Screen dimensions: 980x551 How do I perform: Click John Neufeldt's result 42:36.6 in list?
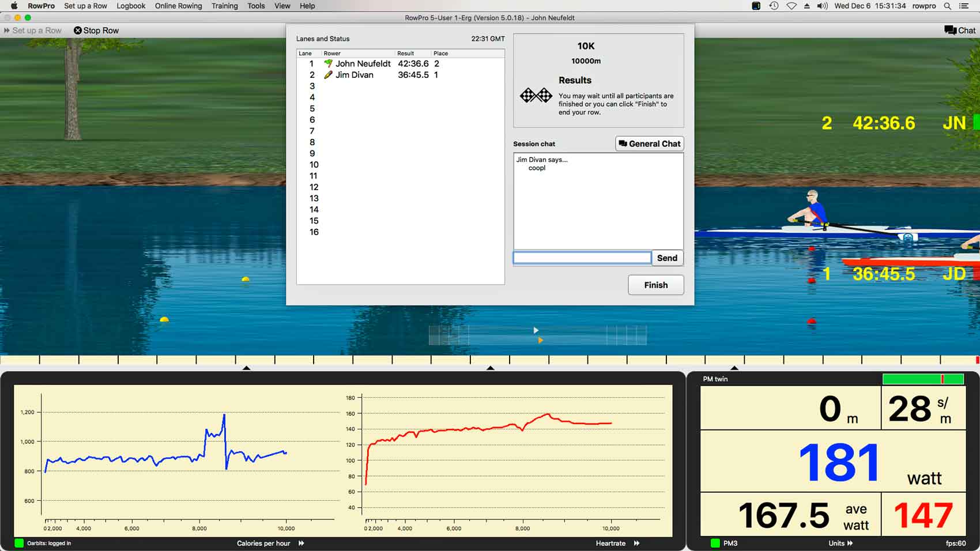[413, 63]
